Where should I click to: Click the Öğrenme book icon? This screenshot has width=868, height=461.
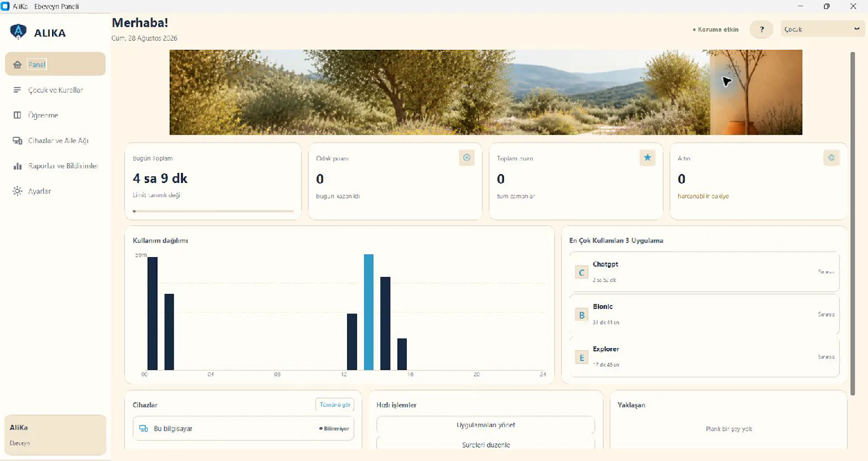pyautogui.click(x=17, y=115)
